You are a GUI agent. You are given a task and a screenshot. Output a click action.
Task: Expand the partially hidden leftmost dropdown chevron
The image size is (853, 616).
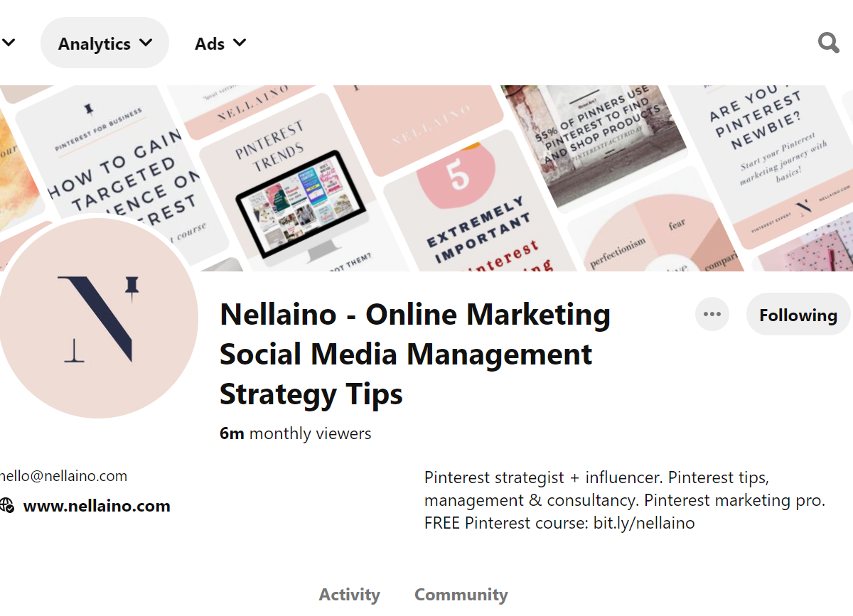click(x=9, y=43)
